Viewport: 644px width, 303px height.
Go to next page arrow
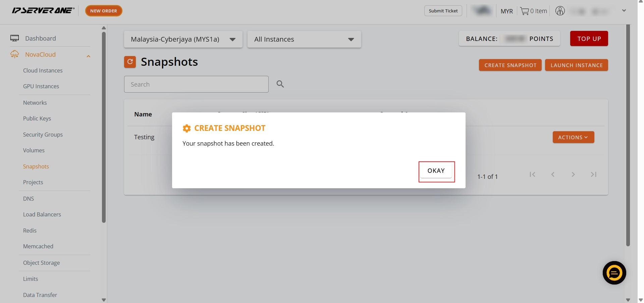[573, 174]
